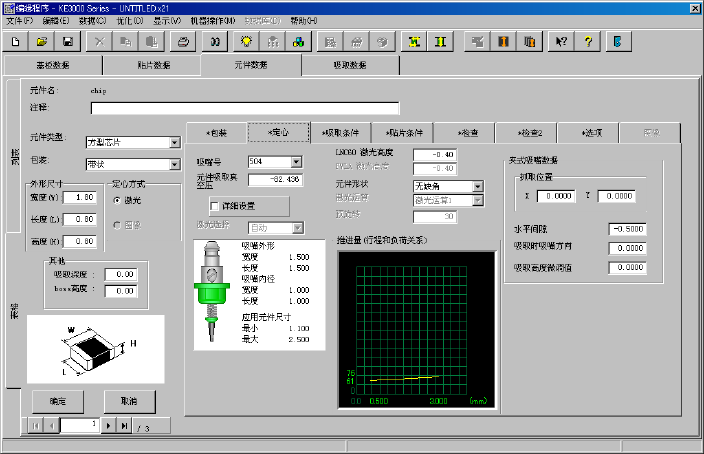Click the Help question mark icon
Screen dimensions: 704x454
(x=588, y=41)
